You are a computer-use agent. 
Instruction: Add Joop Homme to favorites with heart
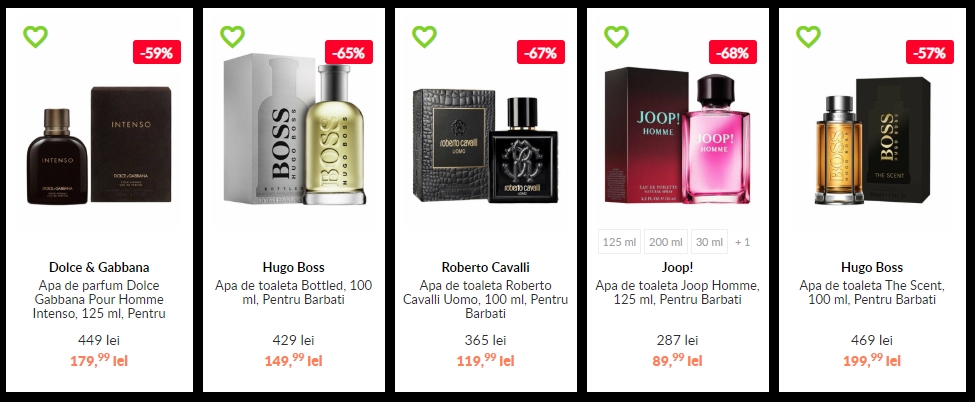tap(616, 37)
